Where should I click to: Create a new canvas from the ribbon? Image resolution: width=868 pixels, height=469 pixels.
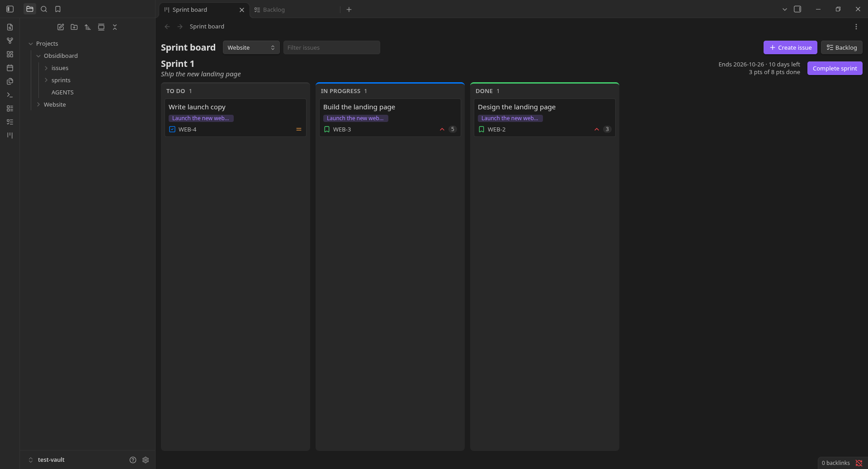[x=10, y=54]
